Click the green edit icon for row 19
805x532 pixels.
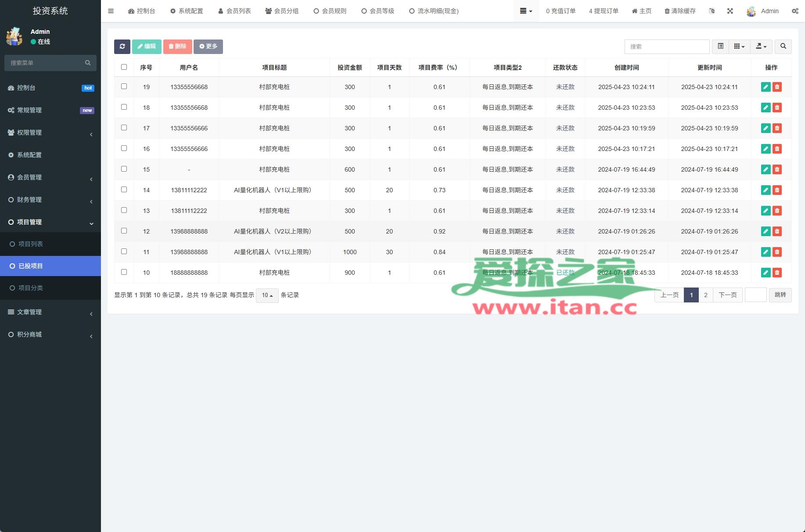(765, 87)
